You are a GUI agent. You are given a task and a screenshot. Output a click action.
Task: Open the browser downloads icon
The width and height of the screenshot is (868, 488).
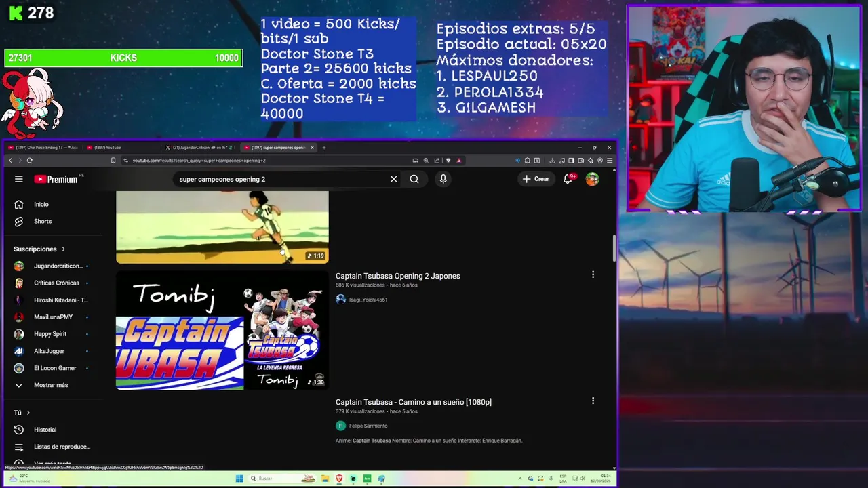pyautogui.click(x=552, y=161)
